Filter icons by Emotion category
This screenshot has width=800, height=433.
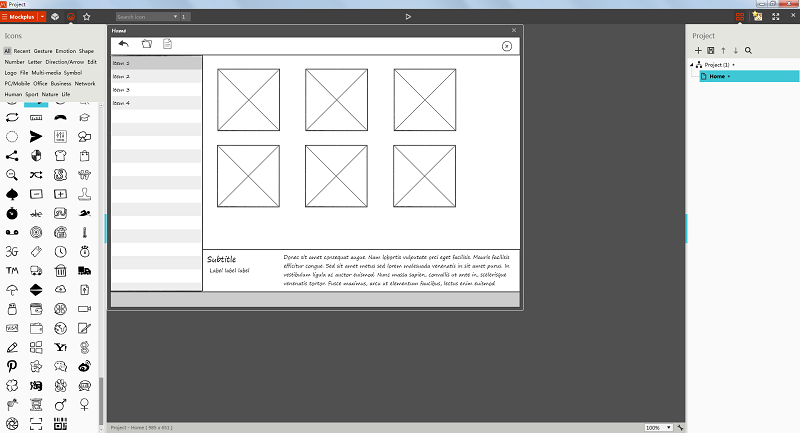click(65, 51)
